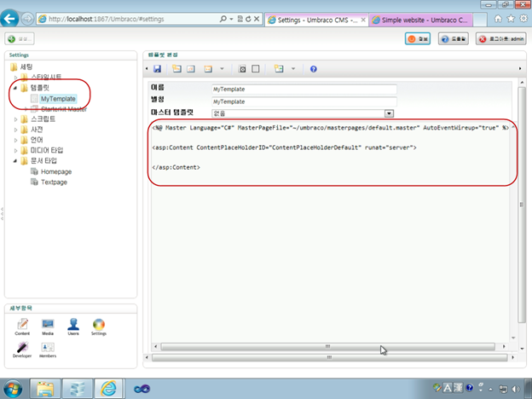This screenshot has width=532, height=399.
Task: Click the browser forward arrow
Action: (27, 19)
